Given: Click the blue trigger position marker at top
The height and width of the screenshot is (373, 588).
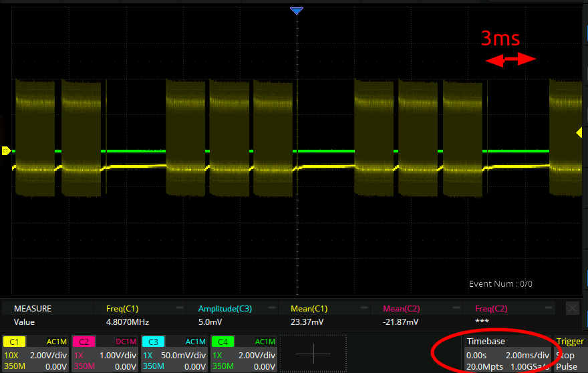Looking at the screenshot, I should tap(297, 11).
